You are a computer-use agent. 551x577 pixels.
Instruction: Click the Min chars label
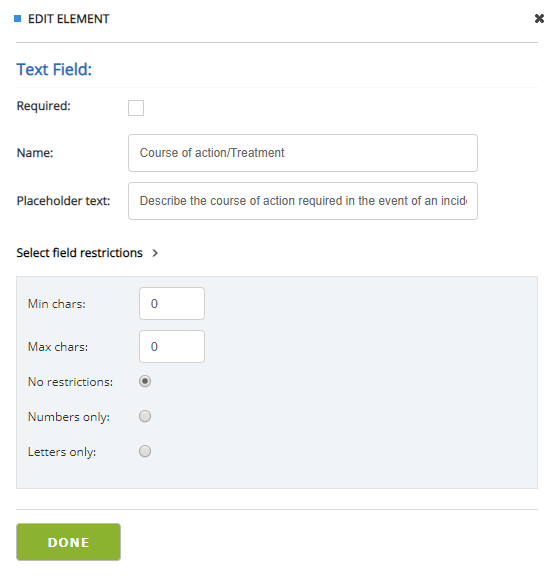(57, 304)
